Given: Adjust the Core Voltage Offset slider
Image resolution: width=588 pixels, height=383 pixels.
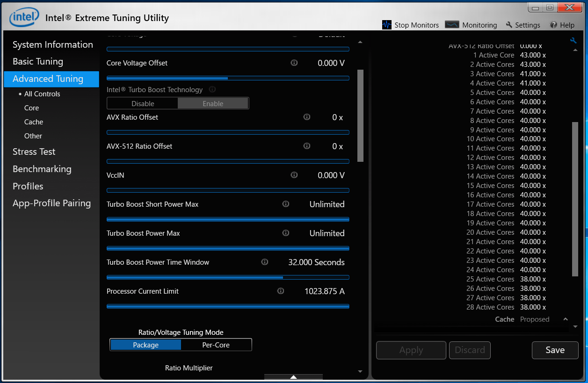Looking at the screenshot, I should click(228, 78).
